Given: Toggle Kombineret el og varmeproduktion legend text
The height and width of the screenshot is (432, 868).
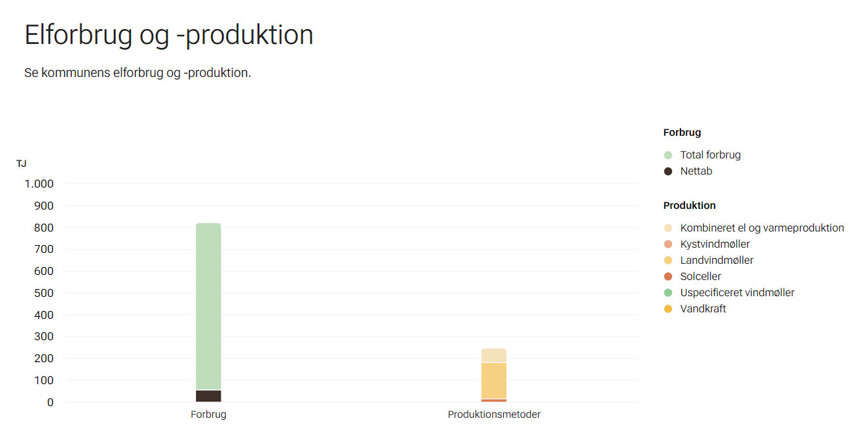Looking at the screenshot, I should tap(762, 228).
